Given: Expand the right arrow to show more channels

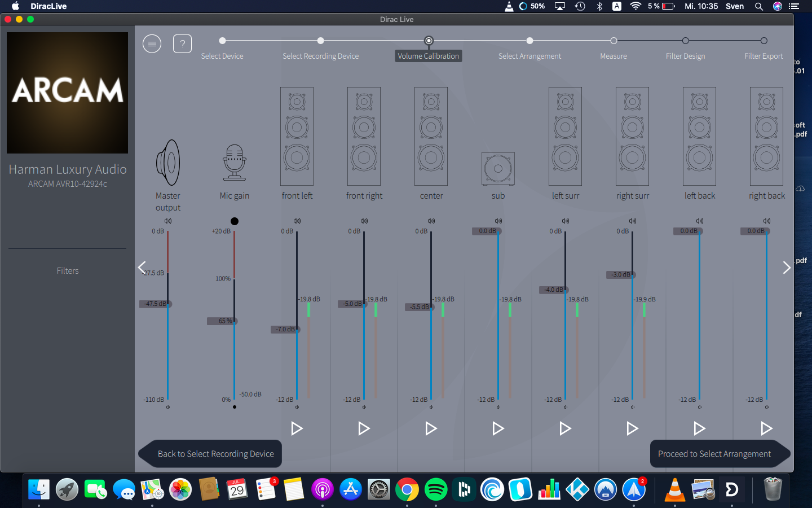Looking at the screenshot, I should 786,268.
